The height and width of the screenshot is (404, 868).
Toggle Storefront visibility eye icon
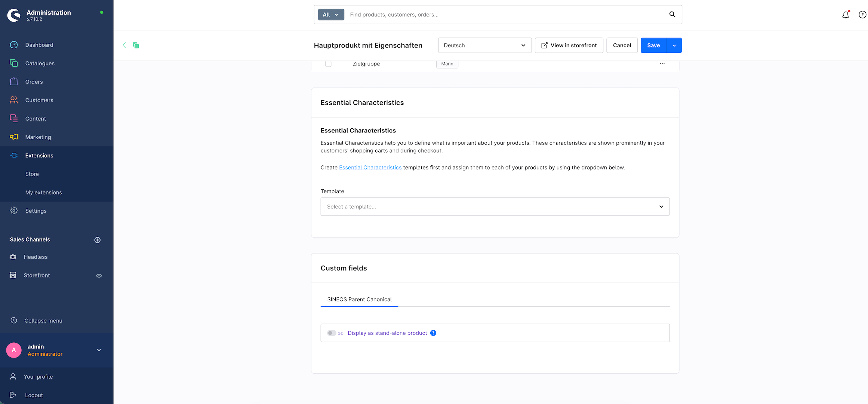click(99, 276)
